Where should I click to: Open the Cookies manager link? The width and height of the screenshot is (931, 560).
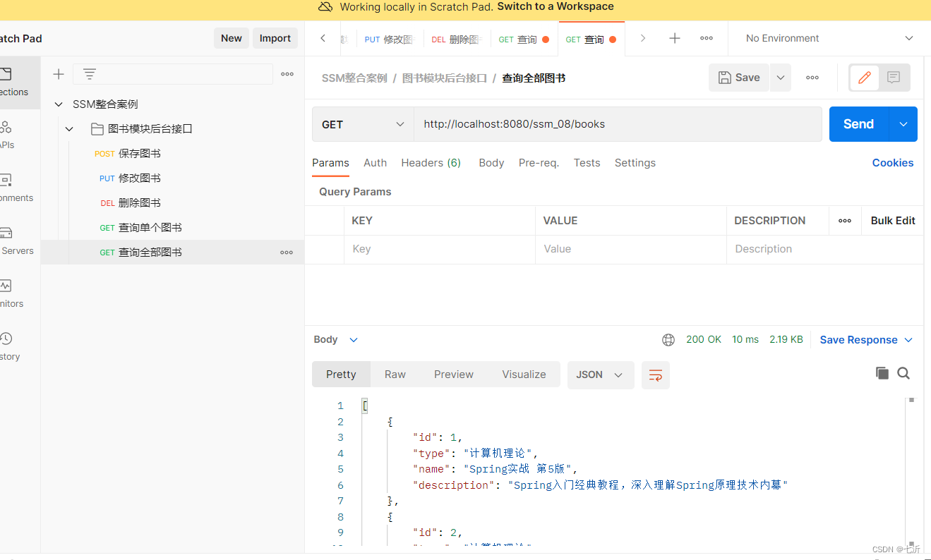(x=892, y=163)
